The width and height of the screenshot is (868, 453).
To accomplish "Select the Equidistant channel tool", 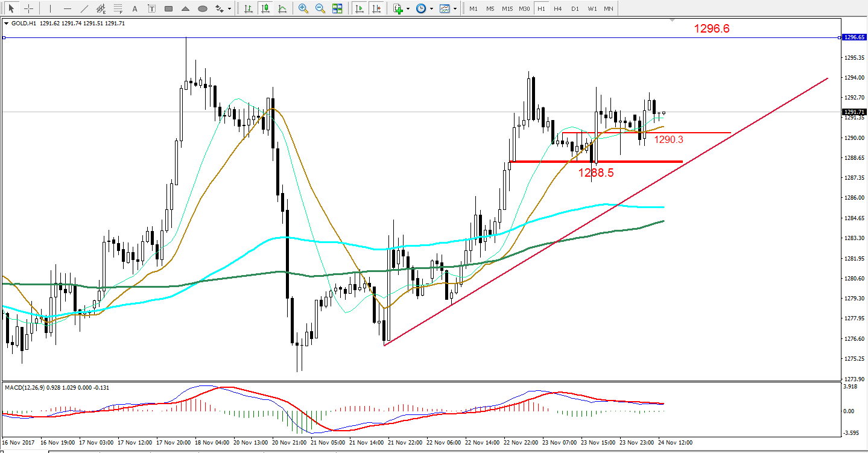I will point(101,9).
